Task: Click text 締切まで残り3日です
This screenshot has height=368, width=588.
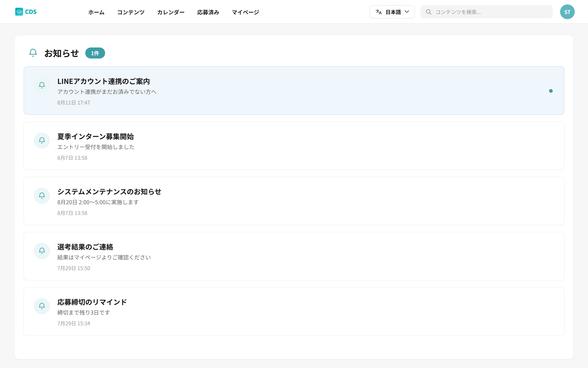Action: tap(84, 313)
